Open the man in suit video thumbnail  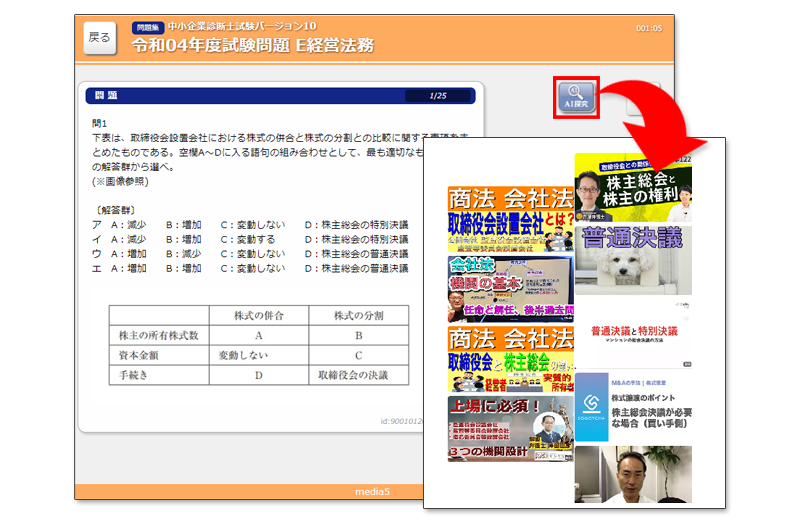click(x=633, y=474)
